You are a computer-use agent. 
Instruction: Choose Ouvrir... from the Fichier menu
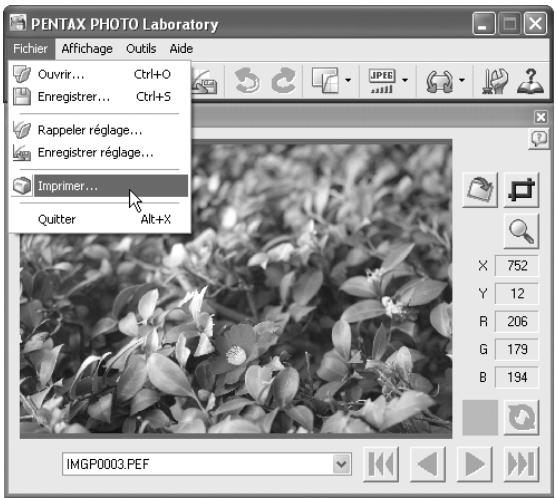(x=99, y=74)
